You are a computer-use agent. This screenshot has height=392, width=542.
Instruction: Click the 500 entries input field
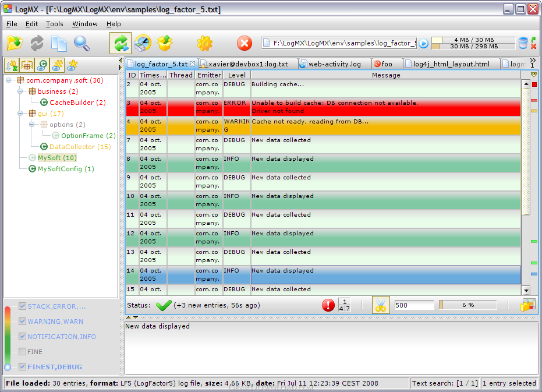pos(414,305)
